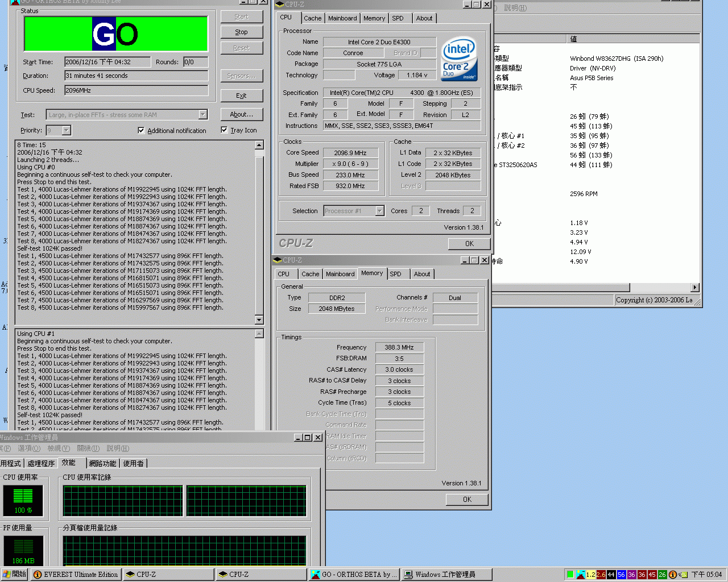Click the 45 temperature tray icon
Screen dimensions: 728x582
(x=652, y=575)
